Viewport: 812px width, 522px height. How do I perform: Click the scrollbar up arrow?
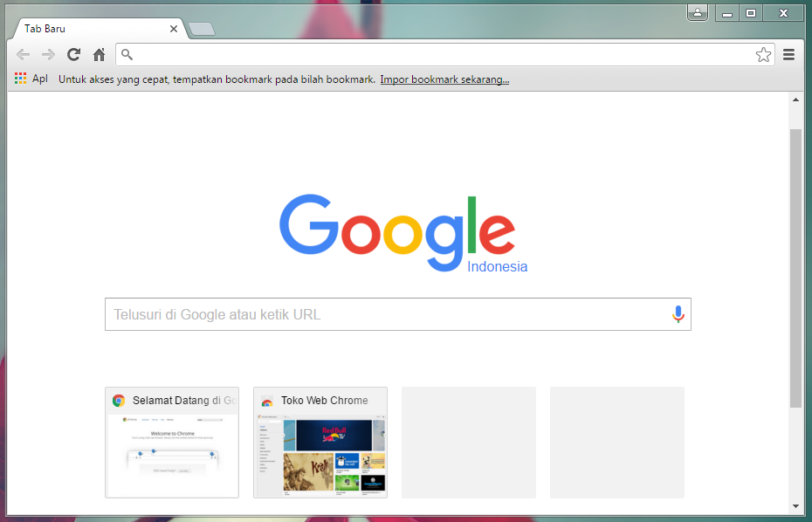tap(796, 100)
